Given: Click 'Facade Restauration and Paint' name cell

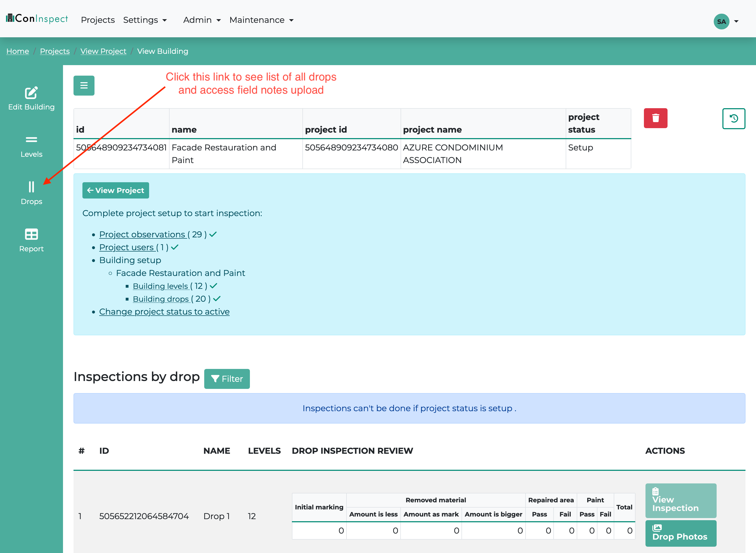Looking at the screenshot, I should 236,154.
